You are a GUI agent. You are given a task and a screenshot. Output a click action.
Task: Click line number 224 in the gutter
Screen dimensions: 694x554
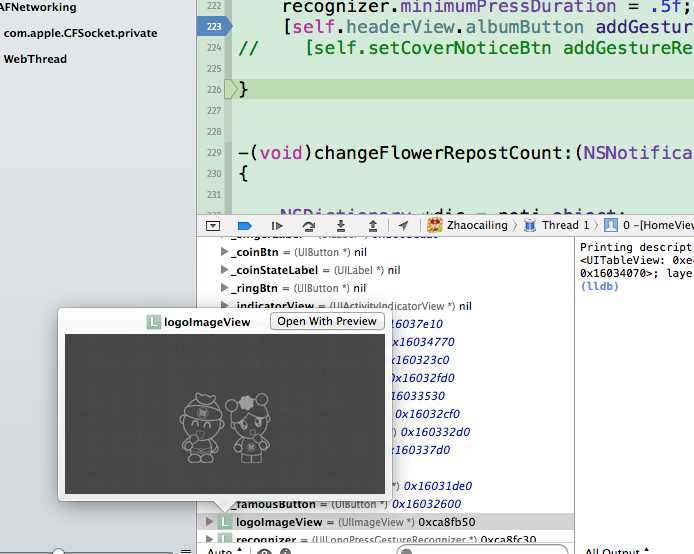tap(214, 47)
